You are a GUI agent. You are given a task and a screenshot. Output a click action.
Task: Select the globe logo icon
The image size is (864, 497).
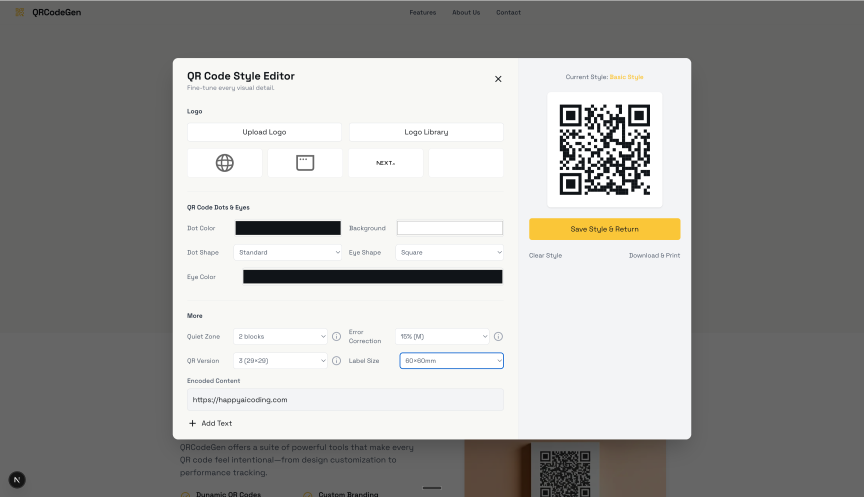[225, 163]
